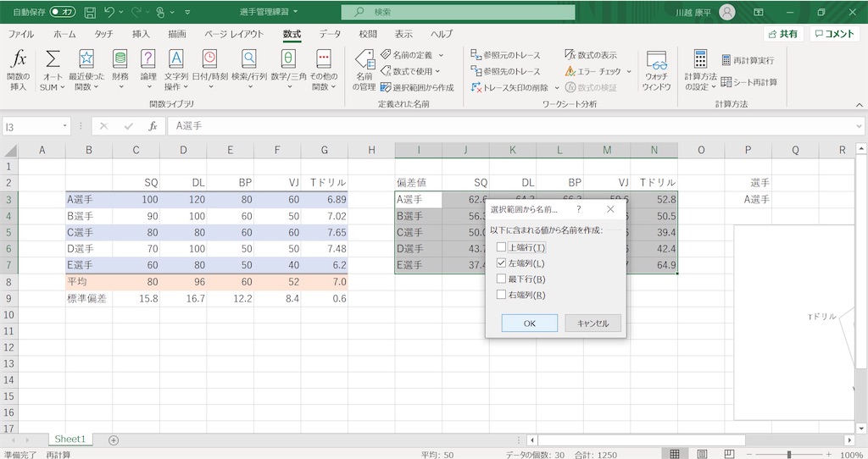This screenshot has height=459, width=868.
Task: Check the 上端行(T) top row checkbox
Action: pos(501,247)
